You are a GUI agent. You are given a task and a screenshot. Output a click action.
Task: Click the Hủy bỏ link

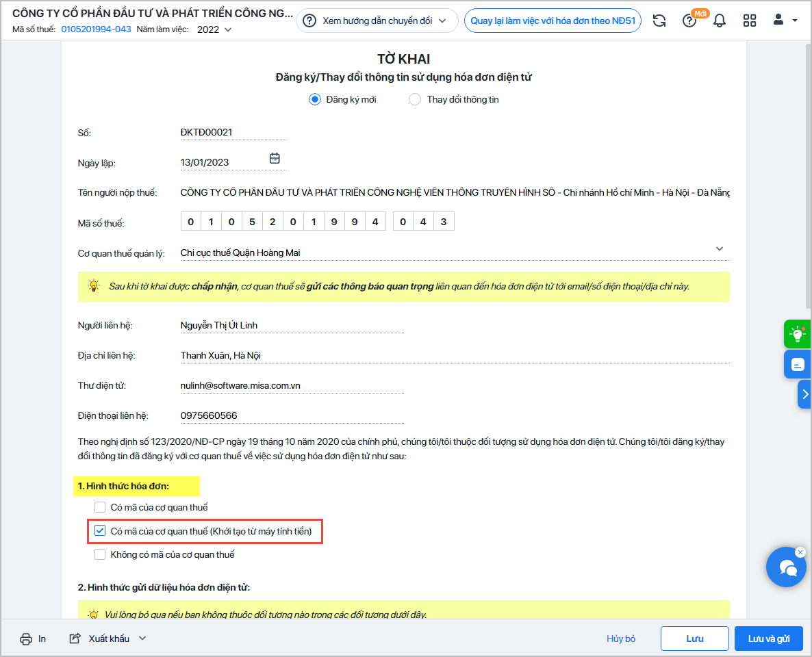coord(621,639)
